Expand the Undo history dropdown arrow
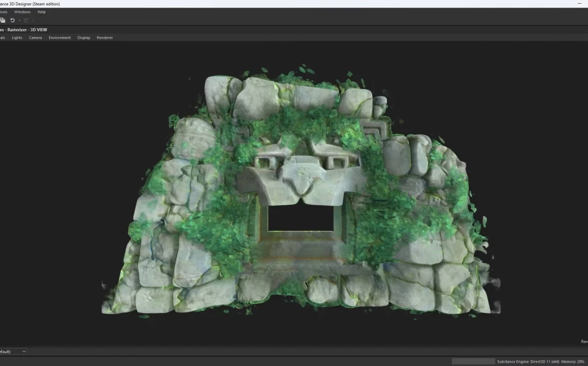The width and height of the screenshot is (588, 366). click(x=19, y=20)
